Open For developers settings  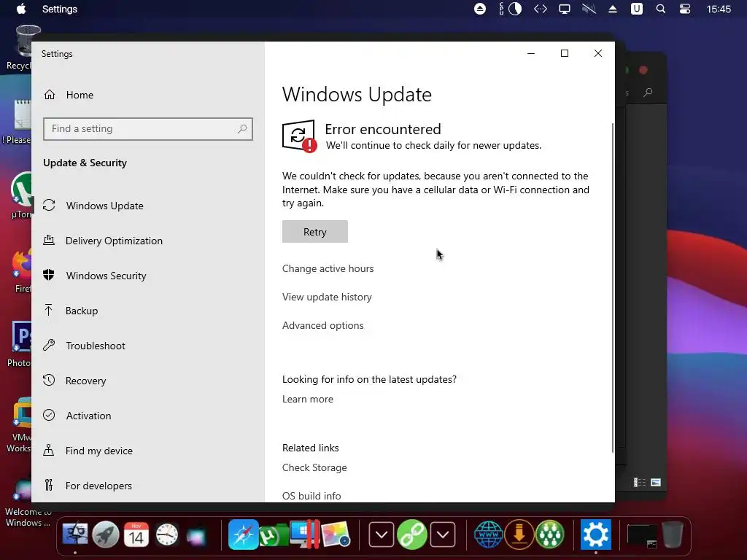pyautogui.click(x=147, y=486)
